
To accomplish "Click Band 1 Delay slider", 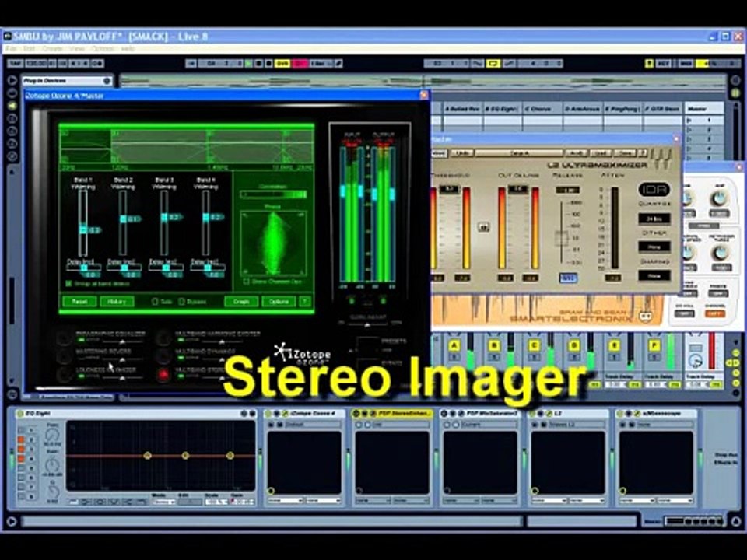I will pyautogui.click(x=83, y=268).
